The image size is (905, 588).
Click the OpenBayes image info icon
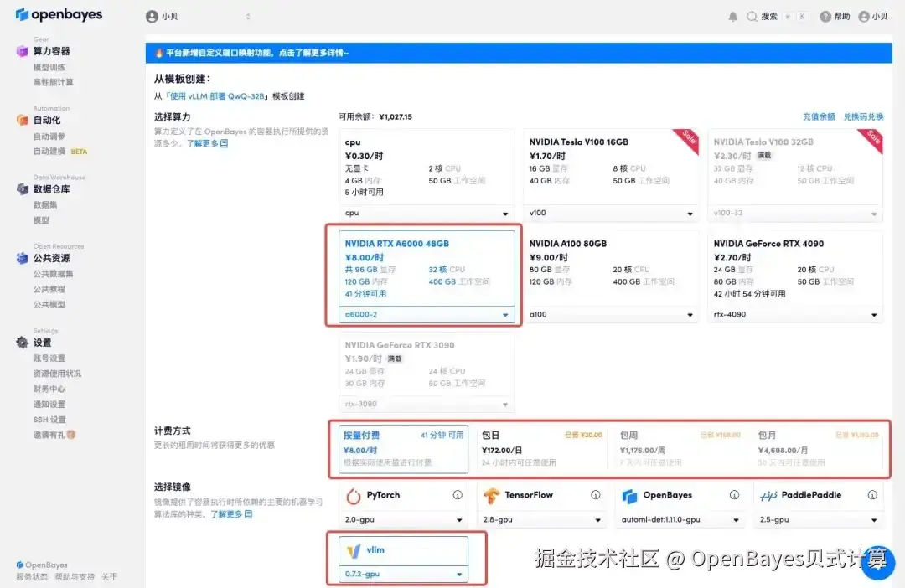(734, 494)
